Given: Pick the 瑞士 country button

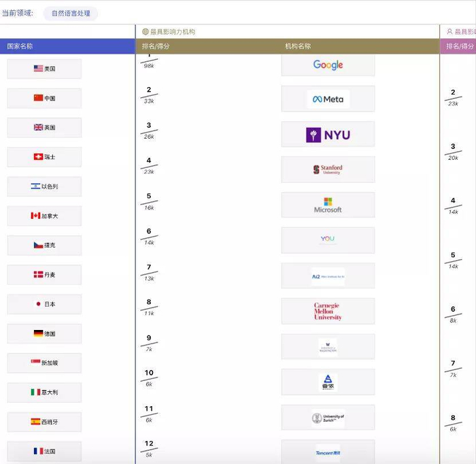Looking at the screenshot, I should [44, 157].
